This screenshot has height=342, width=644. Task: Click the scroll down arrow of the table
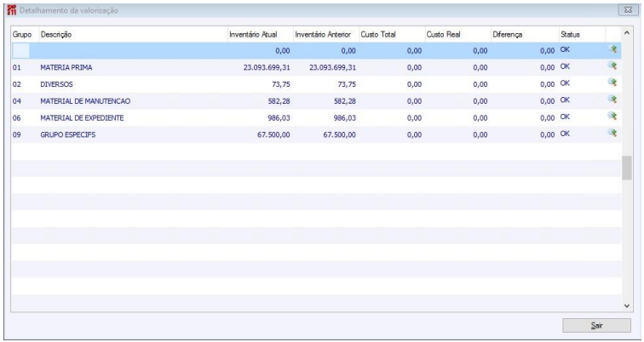[x=627, y=305]
